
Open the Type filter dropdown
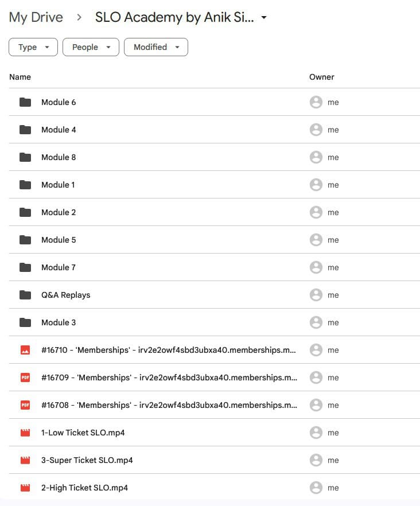(x=33, y=47)
